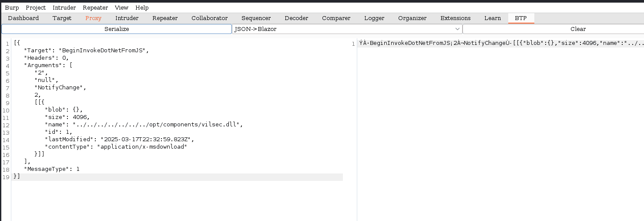This screenshot has width=644, height=221.
Task: Open the View menu
Action: 122,8
